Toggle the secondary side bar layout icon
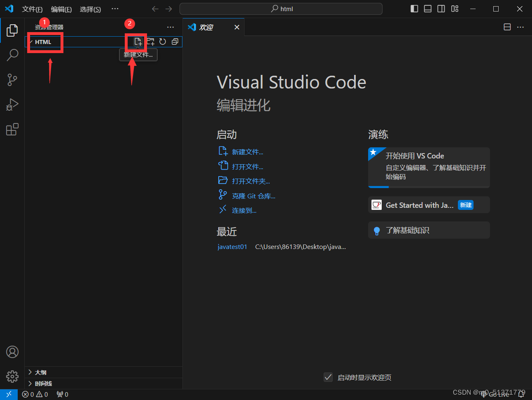532x400 pixels. point(441,9)
